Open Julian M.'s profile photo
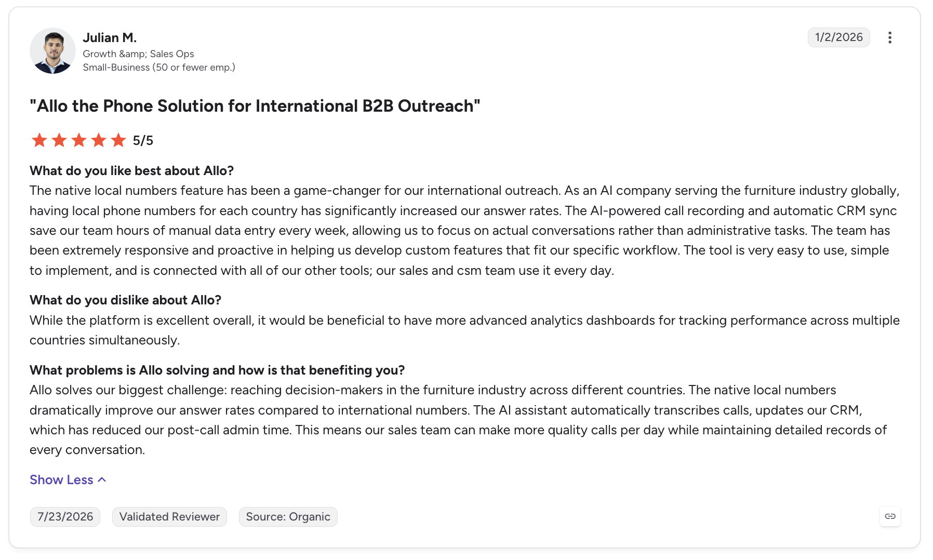 (x=52, y=51)
